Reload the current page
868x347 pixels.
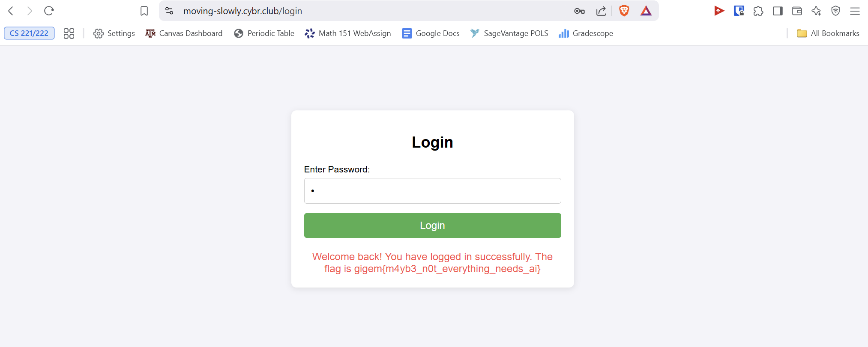tap(49, 11)
